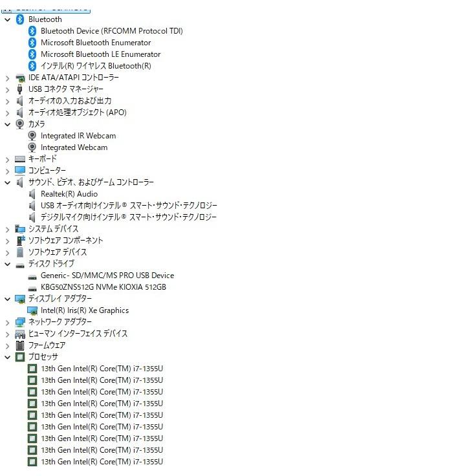This screenshot has height=476, width=476.
Task: Click ネットワーク アダプター network icon
Action: click(20, 322)
